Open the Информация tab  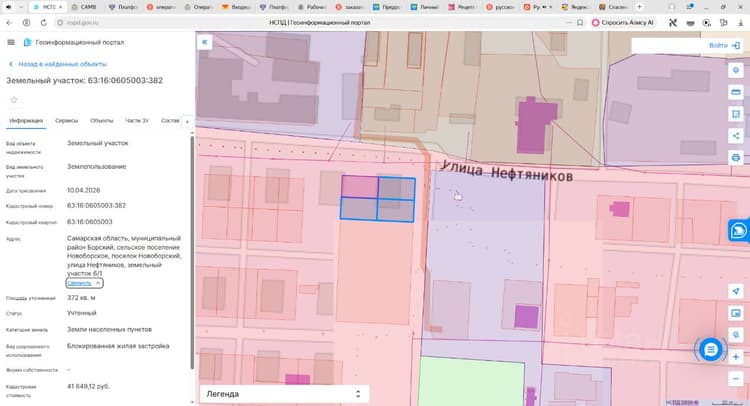point(26,121)
